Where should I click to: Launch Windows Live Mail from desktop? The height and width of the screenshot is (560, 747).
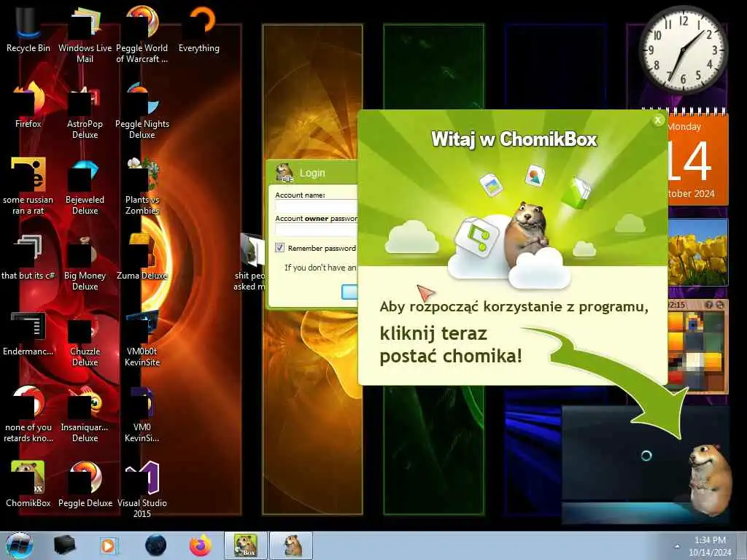point(85,34)
